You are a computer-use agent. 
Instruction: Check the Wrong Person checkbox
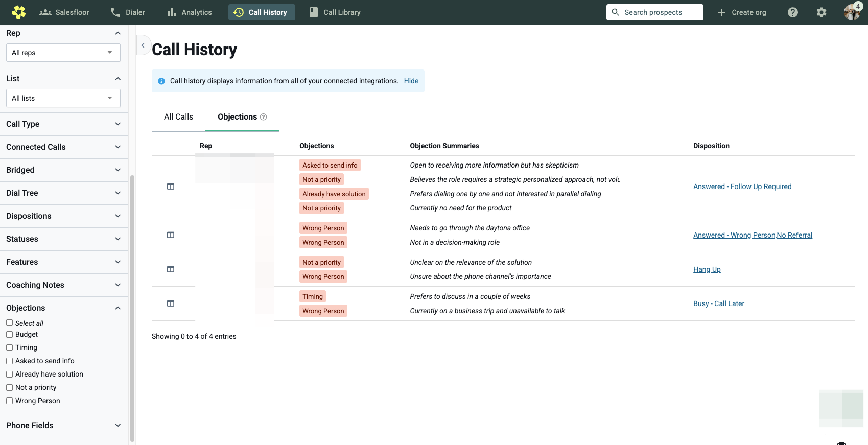(9, 401)
